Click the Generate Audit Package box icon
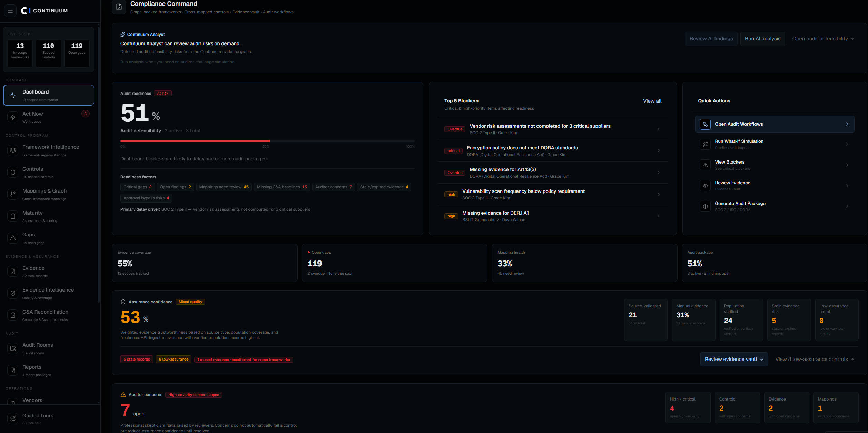868x433 pixels. point(705,206)
